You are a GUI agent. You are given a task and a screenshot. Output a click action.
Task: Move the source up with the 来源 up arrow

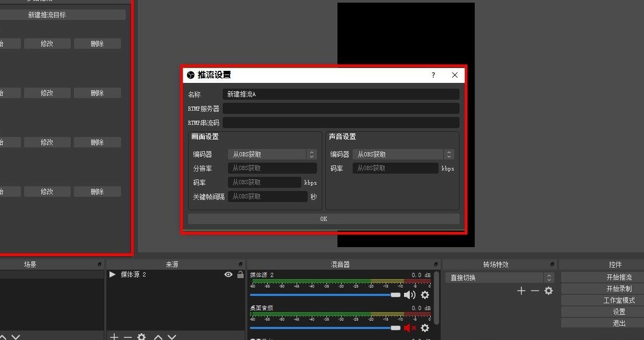(x=158, y=336)
